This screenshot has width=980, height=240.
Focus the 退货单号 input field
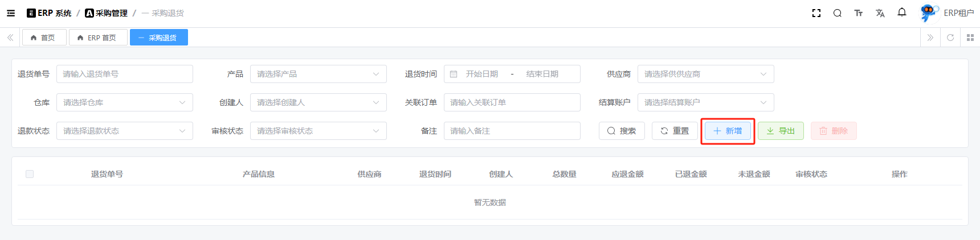coord(124,74)
